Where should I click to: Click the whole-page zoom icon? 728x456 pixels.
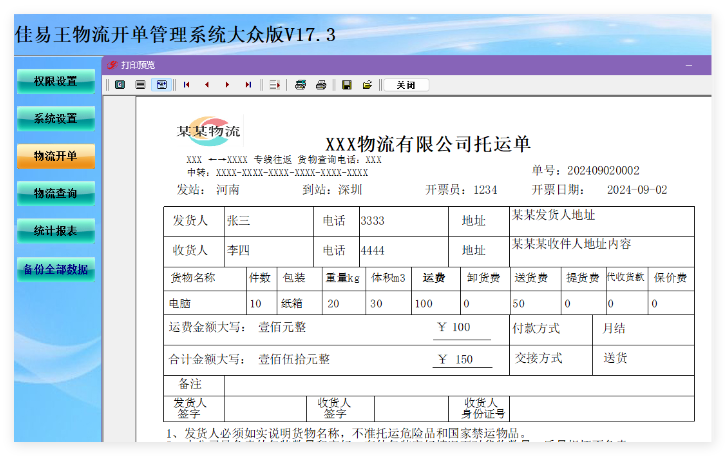[x=120, y=85]
